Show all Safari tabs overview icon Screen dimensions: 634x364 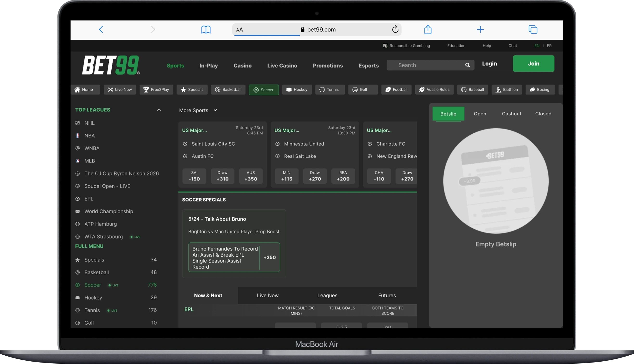533,30
